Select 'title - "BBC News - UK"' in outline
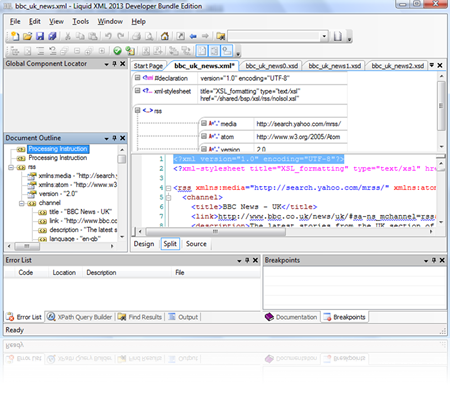 80,212
